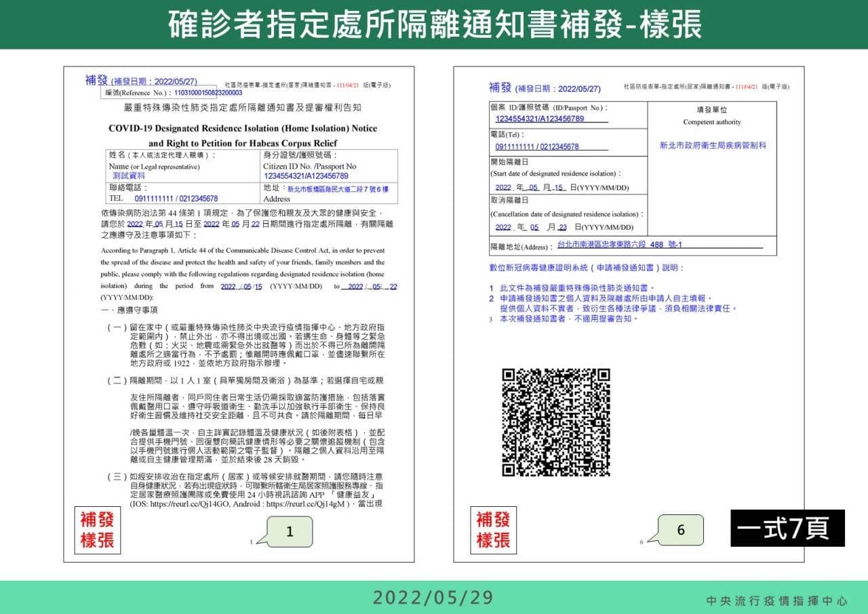Click the green title banner 確診者指定處所隔離通知書補發
The height and width of the screenshot is (614, 868).
coord(434,24)
